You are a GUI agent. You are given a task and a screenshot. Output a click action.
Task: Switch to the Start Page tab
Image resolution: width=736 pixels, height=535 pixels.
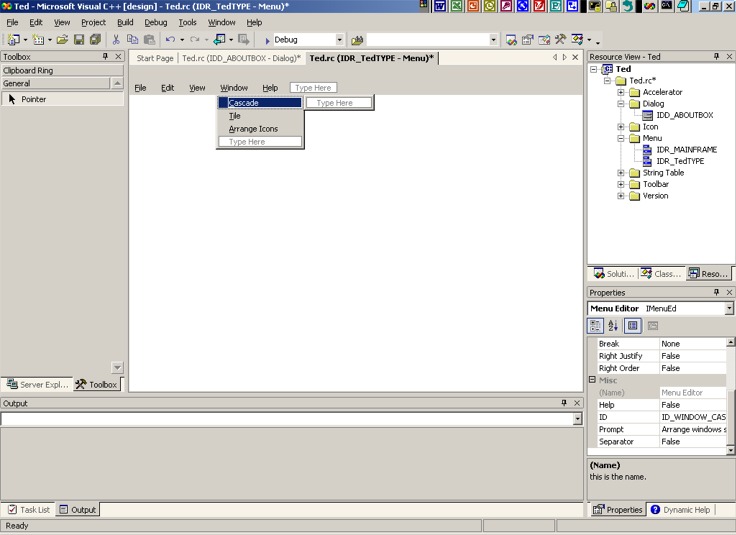point(155,58)
